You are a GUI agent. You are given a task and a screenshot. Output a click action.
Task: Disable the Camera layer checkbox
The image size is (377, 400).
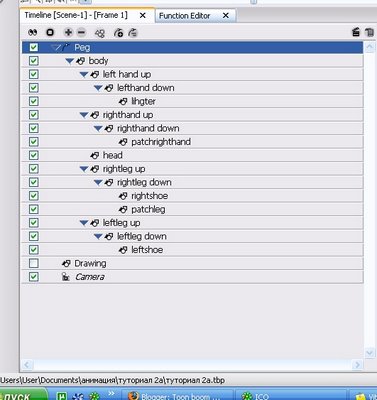tap(34, 277)
